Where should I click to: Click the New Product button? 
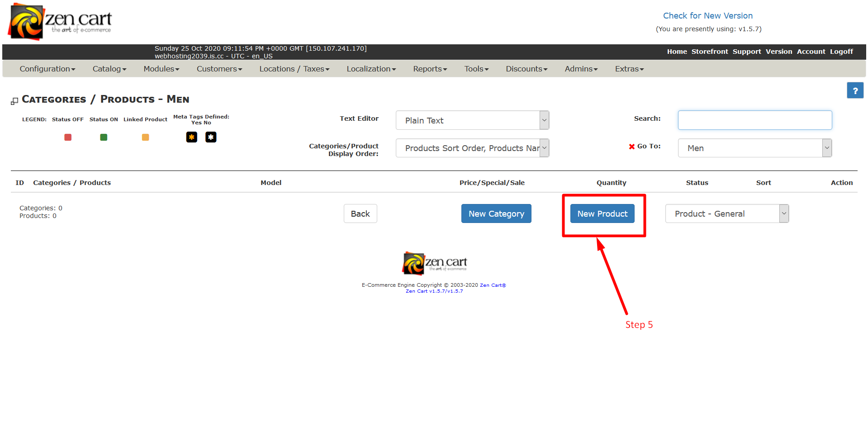[x=602, y=213]
